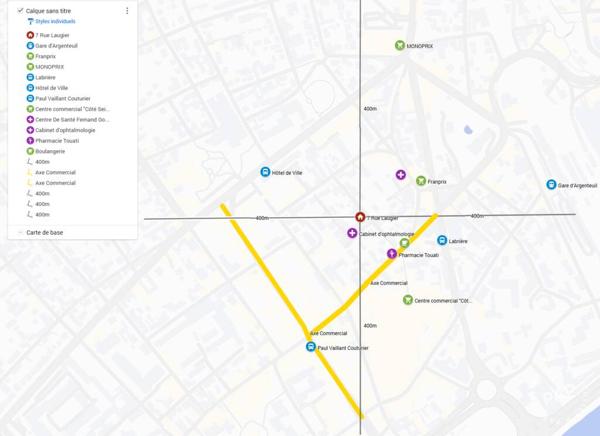600x436 pixels.
Task: Select Gare d'Argenteuil in the layer list
Action: click(56, 46)
